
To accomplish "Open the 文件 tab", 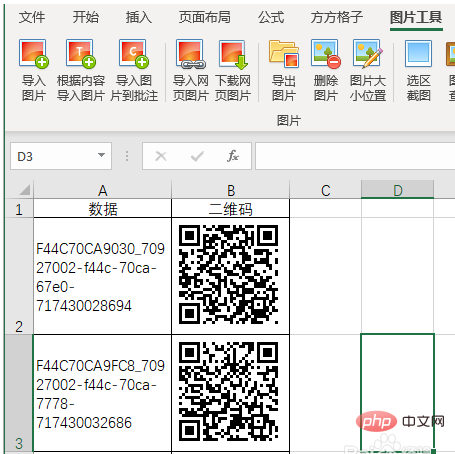I will click(x=32, y=17).
